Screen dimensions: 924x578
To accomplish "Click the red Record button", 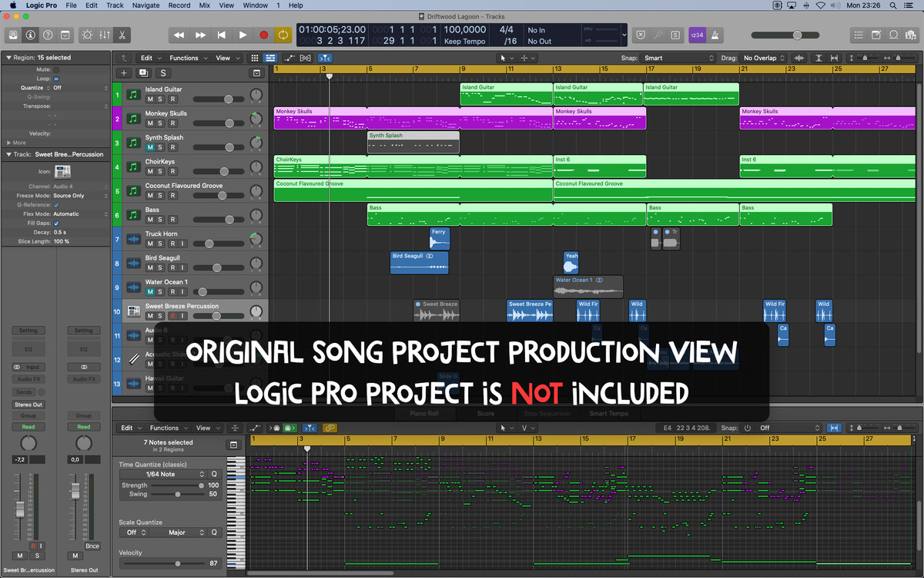I will pyautogui.click(x=263, y=35).
